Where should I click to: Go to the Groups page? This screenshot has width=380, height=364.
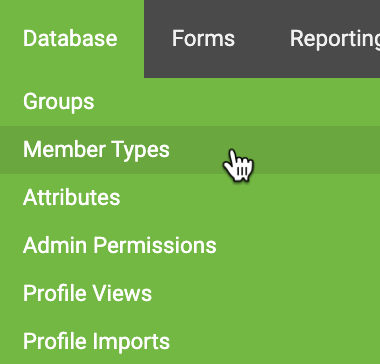pos(190,102)
